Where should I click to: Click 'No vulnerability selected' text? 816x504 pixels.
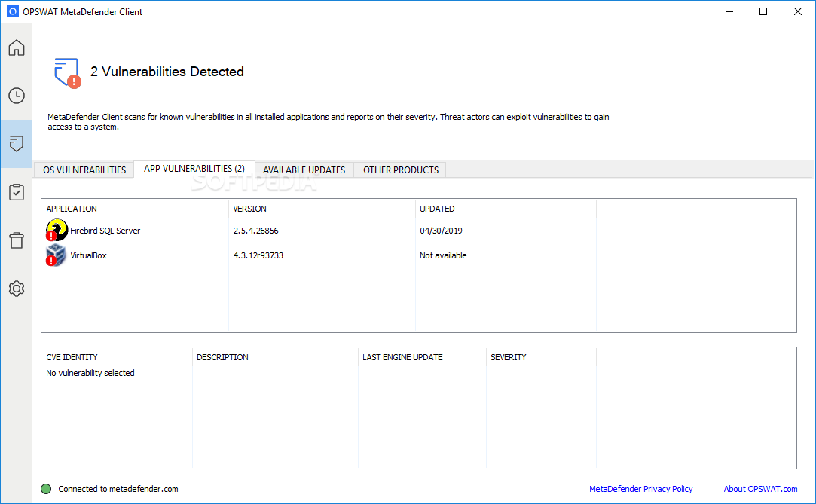(90, 373)
